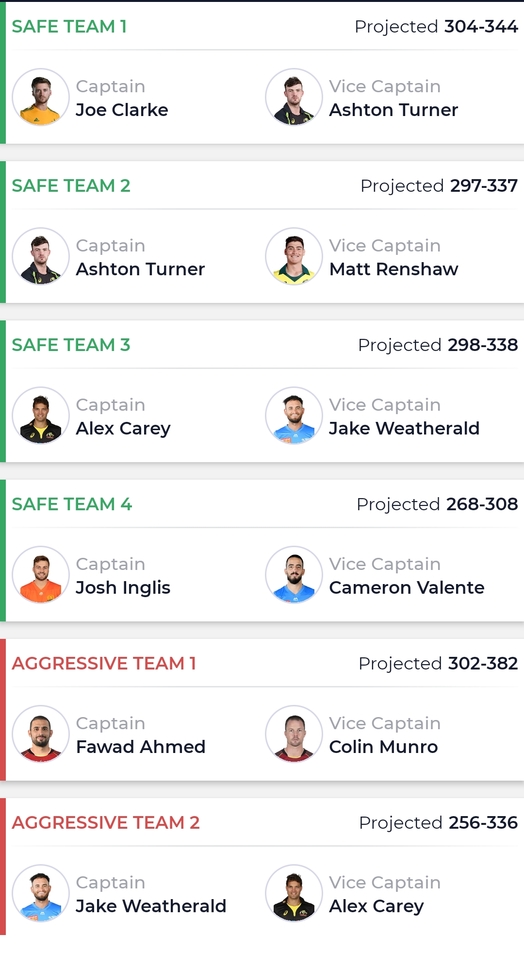This screenshot has height=953, width=524.
Task: Open the AGGRESSIVE TEAM 1 heading
Action: 104,664
